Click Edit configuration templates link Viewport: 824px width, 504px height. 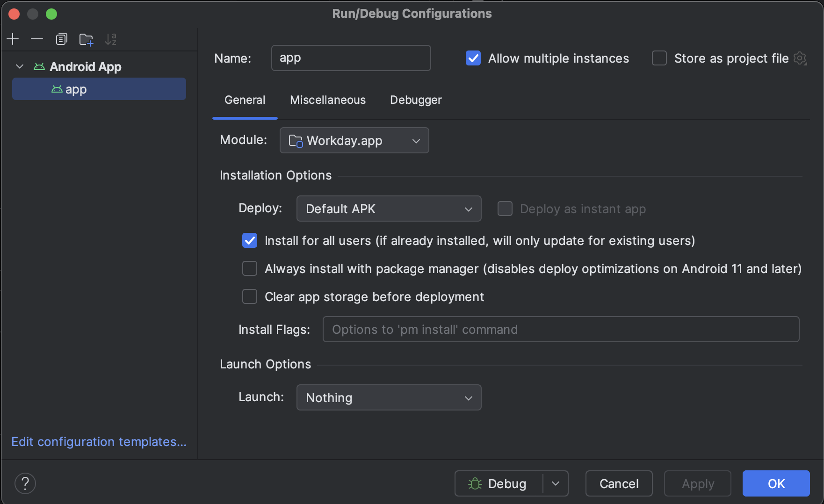click(x=99, y=441)
